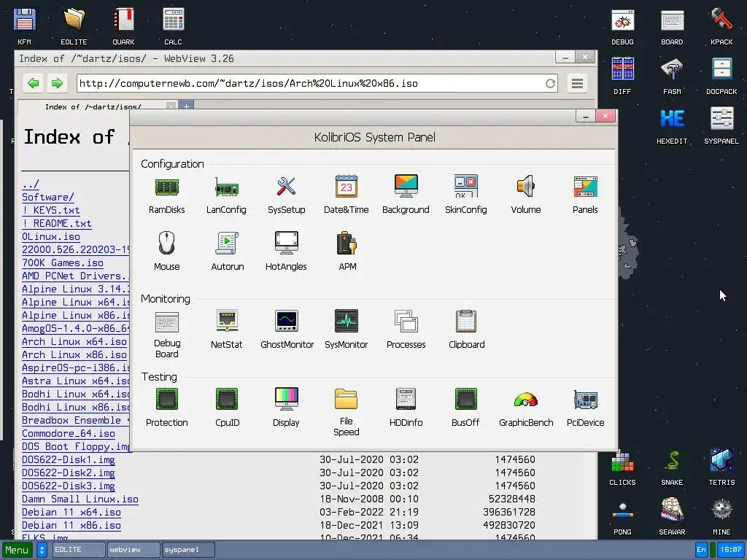This screenshot has height=560, width=747.
Task: Toggle the En keyboard layout indicator
Action: (701, 550)
